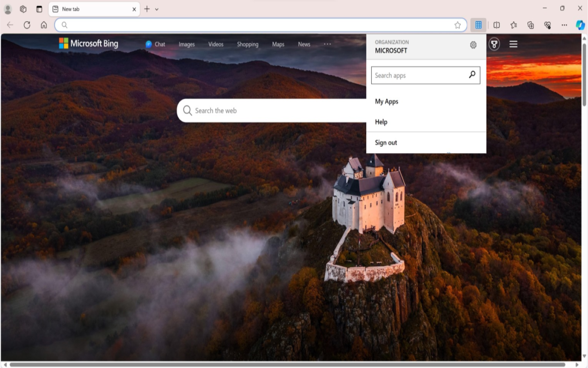The image size is (588, 368).
Task: Switch to the Images section on Bing
Action: tap(186, 44)
